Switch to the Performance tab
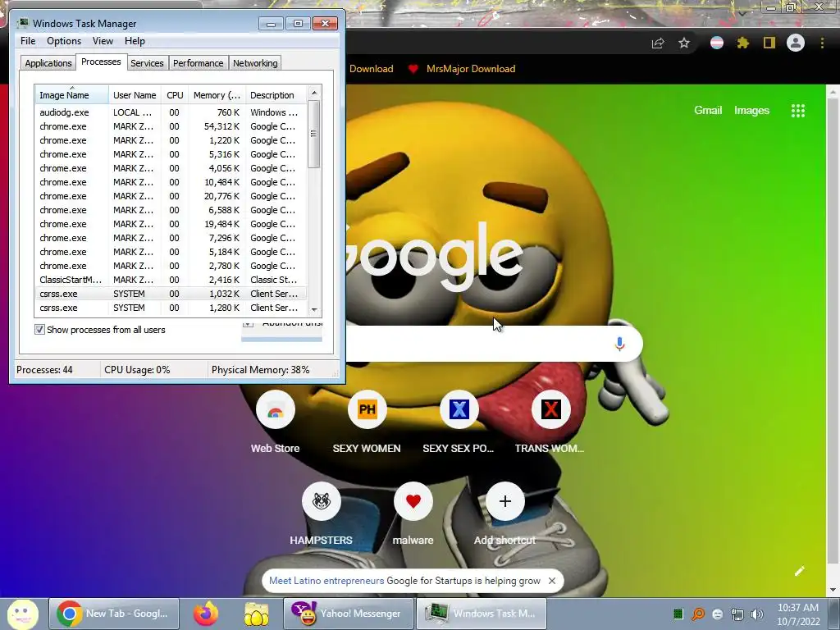 click(199, 63)
